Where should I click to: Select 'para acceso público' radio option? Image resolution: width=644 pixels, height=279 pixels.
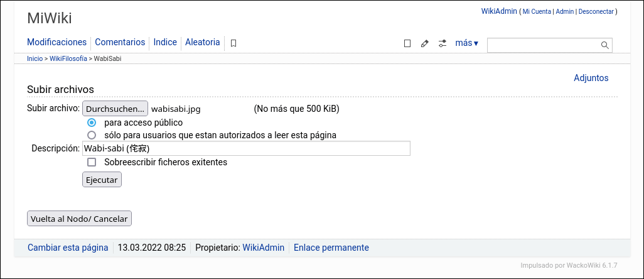[92, 123]
